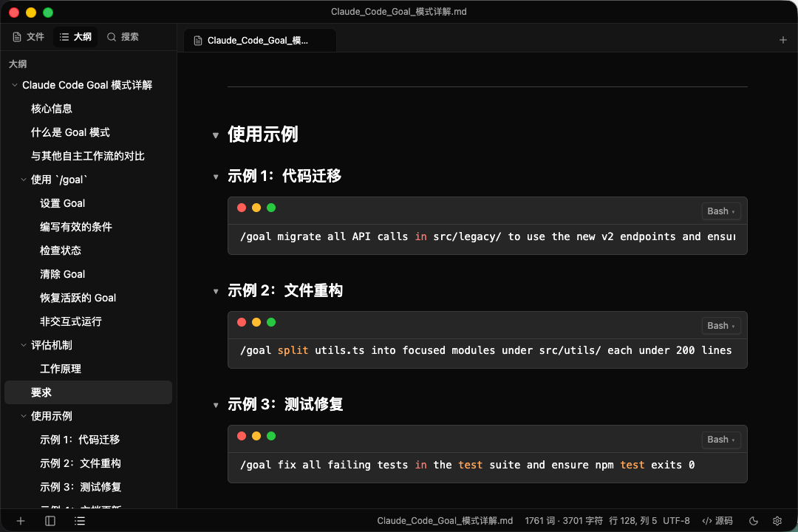The width and height of the screenshot is (798, 532).
Task: Add a new tab with plus icon
Action: click(x=782, y=40)
